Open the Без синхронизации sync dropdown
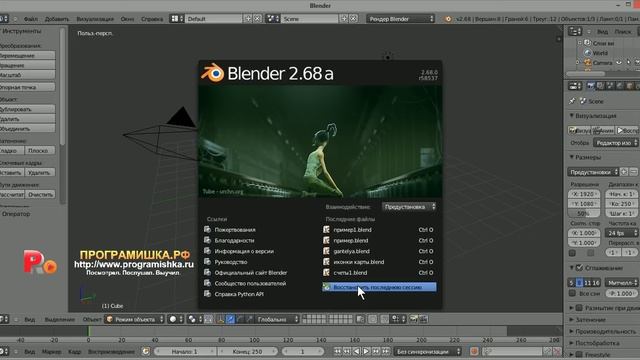 (428, 351)
